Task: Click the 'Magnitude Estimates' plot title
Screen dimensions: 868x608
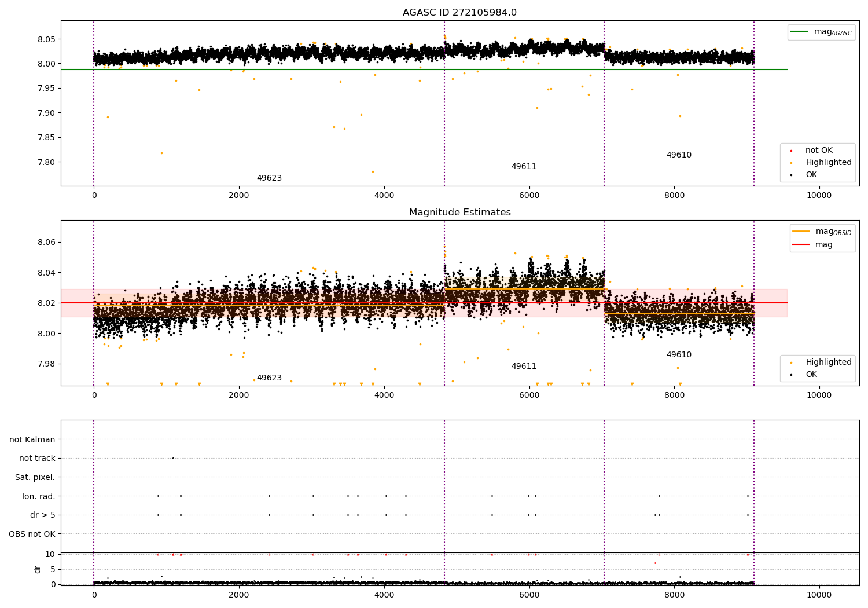Action: [459, 213]
